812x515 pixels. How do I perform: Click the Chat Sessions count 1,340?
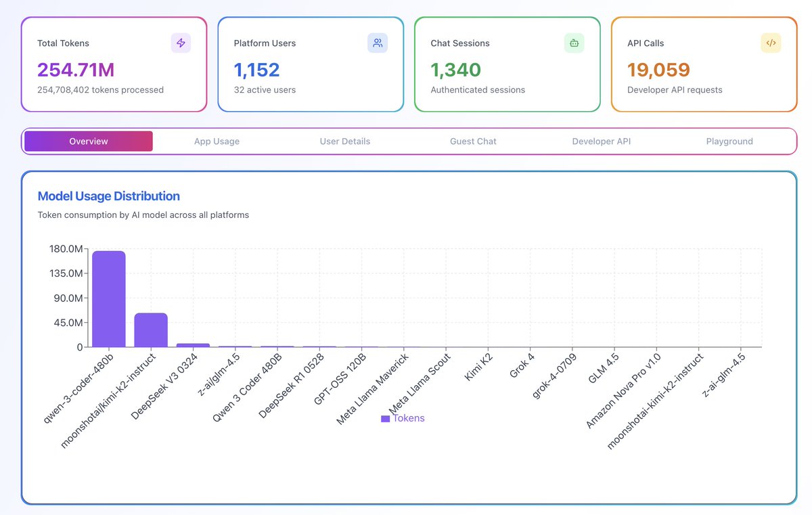tap(457, 69)
